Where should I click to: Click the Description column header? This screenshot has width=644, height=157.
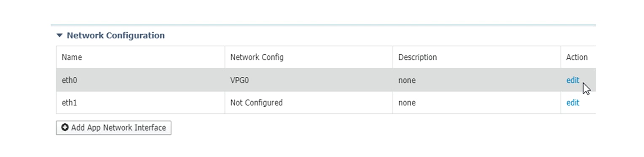(477, 57)
